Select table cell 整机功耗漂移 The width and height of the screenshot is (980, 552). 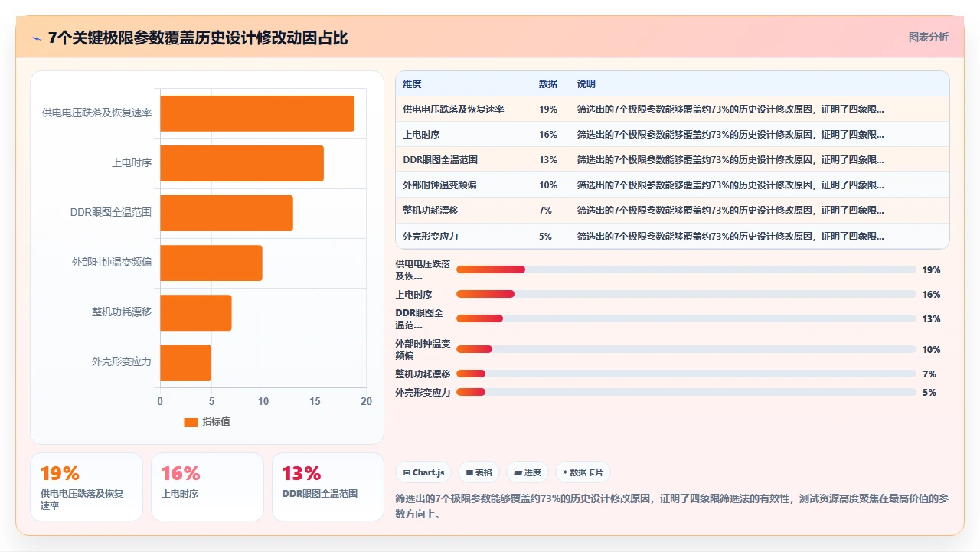[x=430, y=211]
